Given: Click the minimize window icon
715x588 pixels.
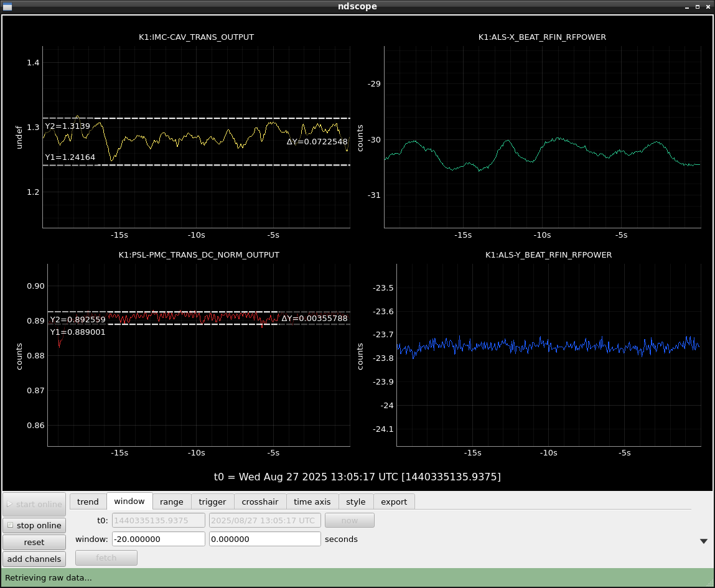Looking at the screenshot, I should point(687,6).
